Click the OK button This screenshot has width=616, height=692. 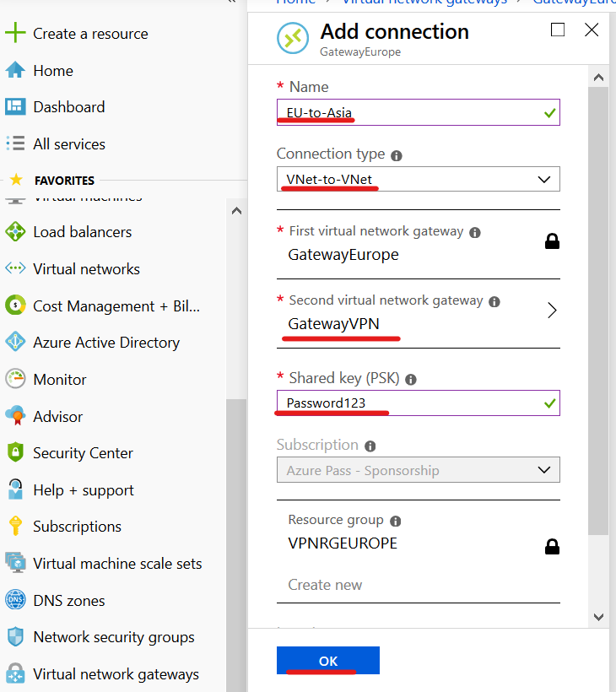pos(328,660)
